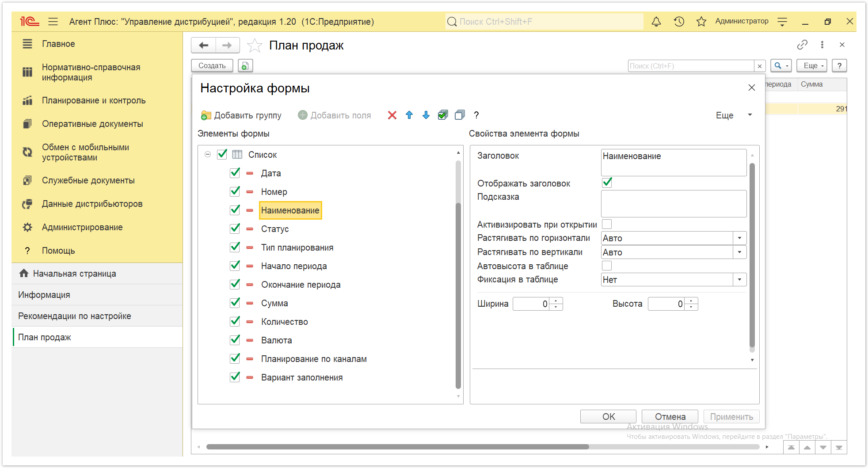Add План продаж to favorites star
The width and height of the screenshot is (868, 468).
pyautogui.click(x=255, y=45)
